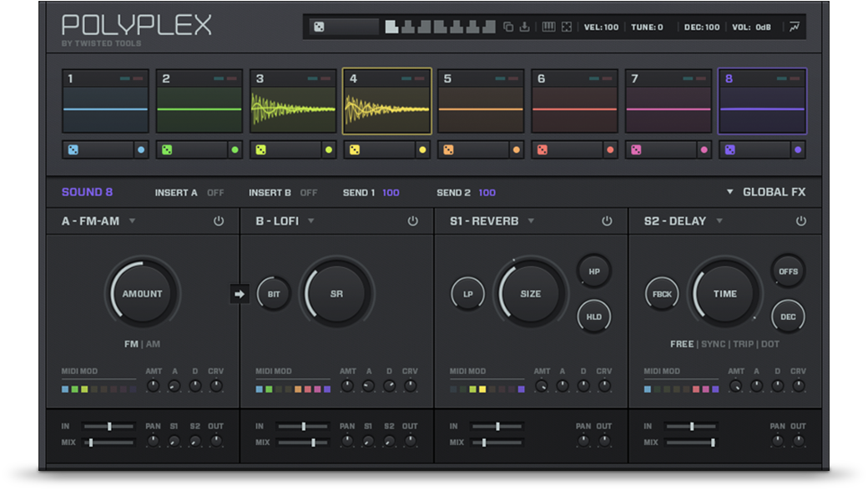This screenshot has height=491, width=868.
Task: Click INSERT A OFF value
Action: click(215, 193)
